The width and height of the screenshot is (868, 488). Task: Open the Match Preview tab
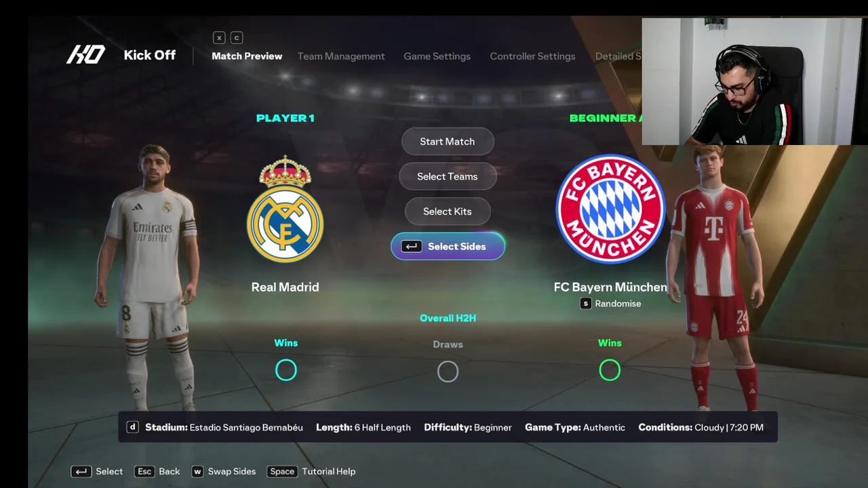tap(247, 56)
